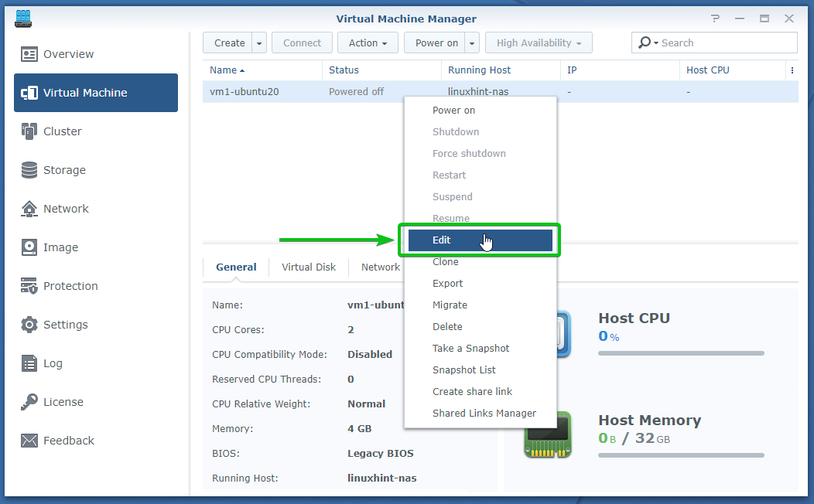Image resolution: width=814 pixels, height=504 pixels.
Task: Open the Image section icon
Action: 29,247
